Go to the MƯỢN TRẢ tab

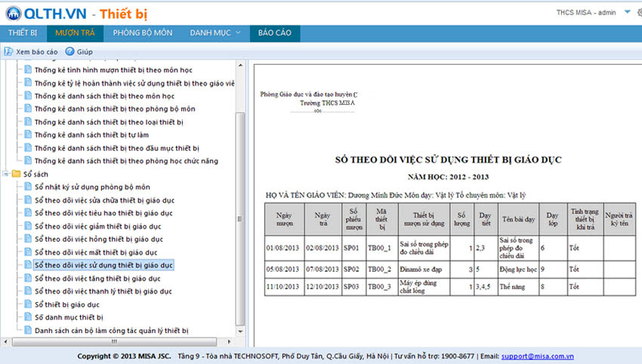(x=75, y=33)
